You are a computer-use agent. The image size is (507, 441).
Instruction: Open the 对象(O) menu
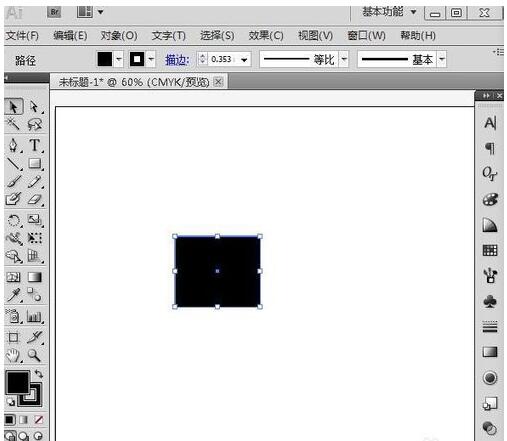pyautogui.click(x=119, y=35)
